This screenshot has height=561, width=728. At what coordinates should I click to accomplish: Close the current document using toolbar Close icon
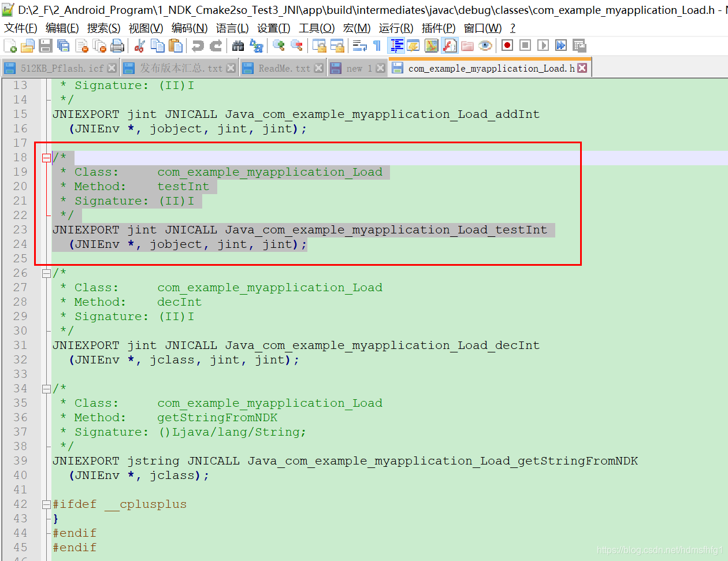click(x=82, y=46)
